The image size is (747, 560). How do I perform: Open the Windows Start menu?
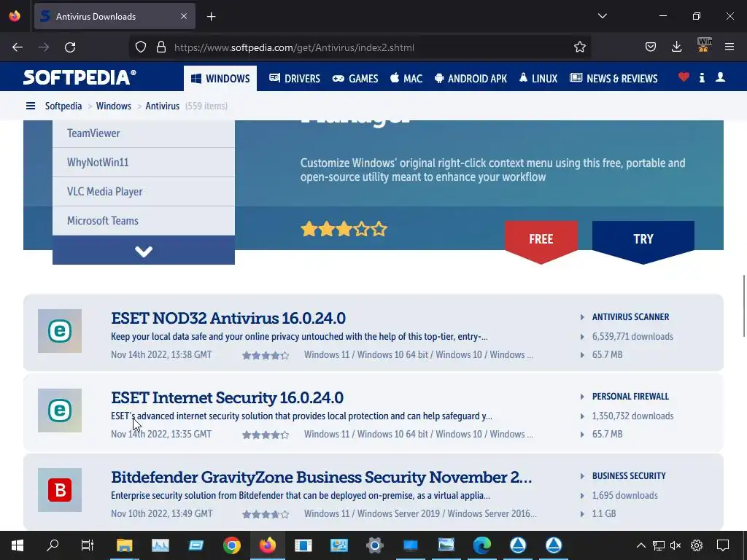point(18,545)
